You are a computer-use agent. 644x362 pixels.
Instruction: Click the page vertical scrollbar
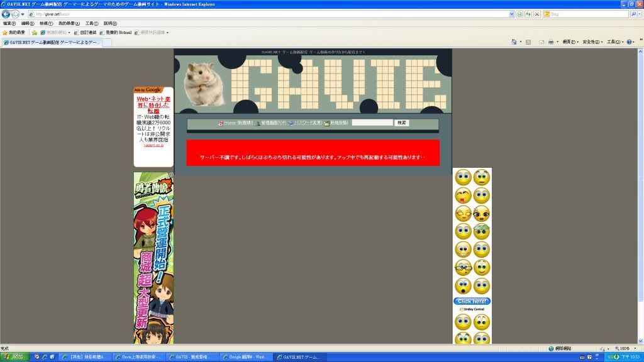coord(640,197)
